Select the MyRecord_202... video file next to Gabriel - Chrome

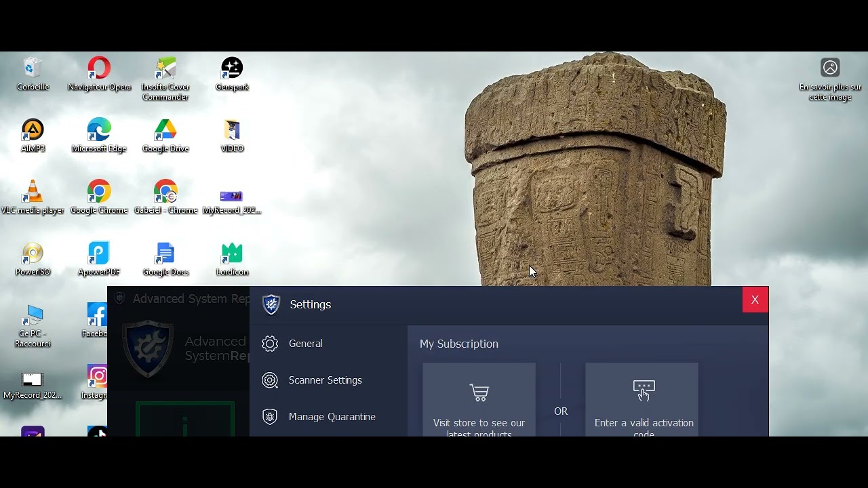tap(232, 202)
